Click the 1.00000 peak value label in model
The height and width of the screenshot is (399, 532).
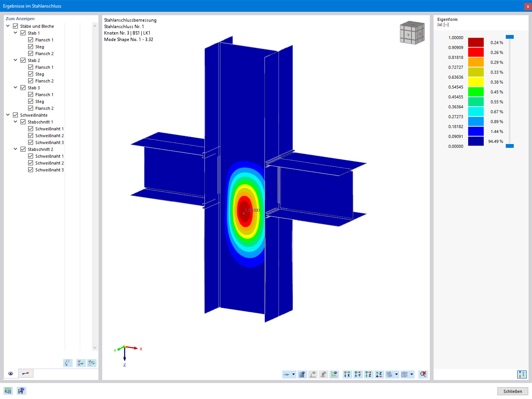[252, 210]
